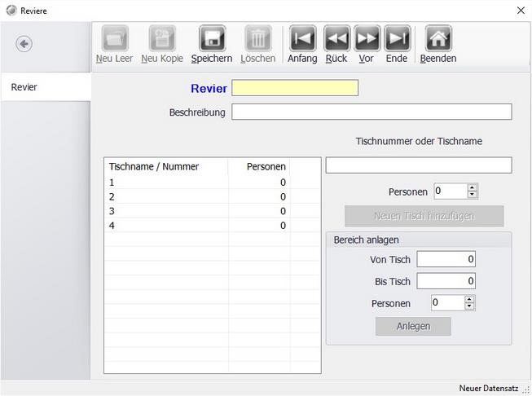Click the Tischnummer oder Tischname input box

pos(419,165)
